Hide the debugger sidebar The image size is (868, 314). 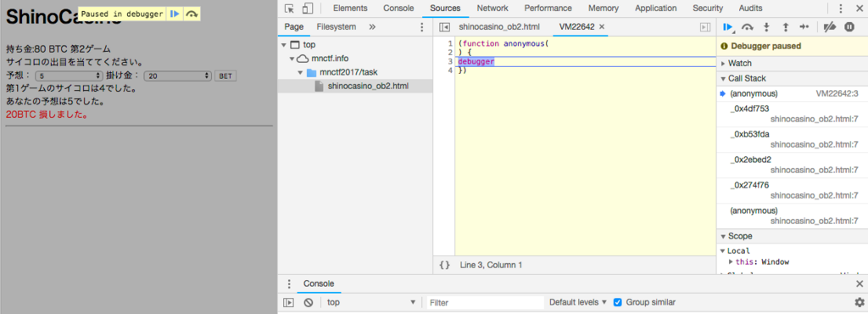pos(704,26)
